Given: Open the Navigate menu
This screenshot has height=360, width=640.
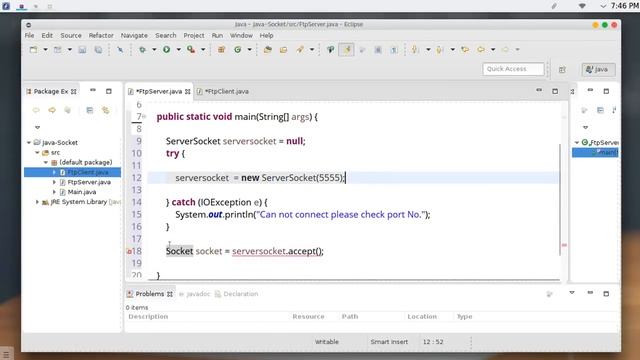Looking at the screenshot, I should pos(134,36).
